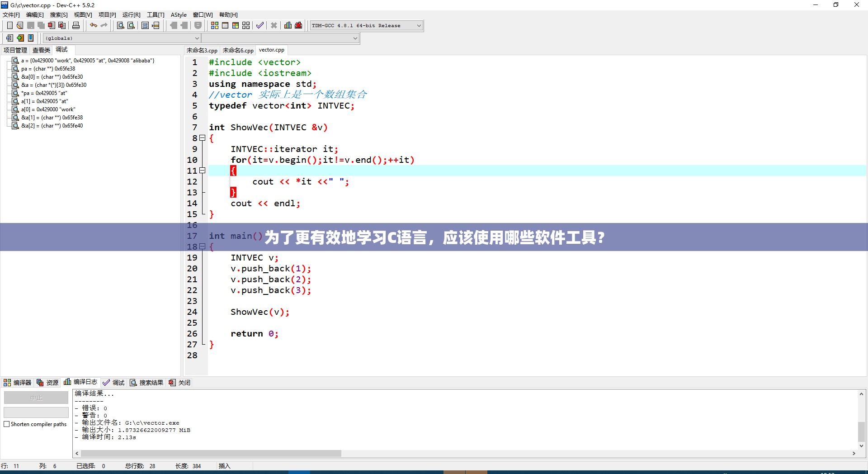Open the 项目[P] menu
The height and width of the screenshot is (474, 868).
point(107,15)
